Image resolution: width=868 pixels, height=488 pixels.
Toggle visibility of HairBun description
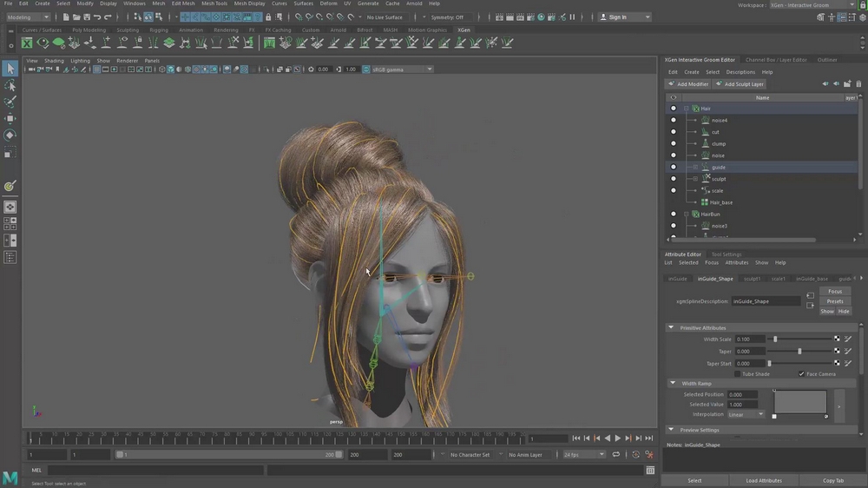click(674, 214)
